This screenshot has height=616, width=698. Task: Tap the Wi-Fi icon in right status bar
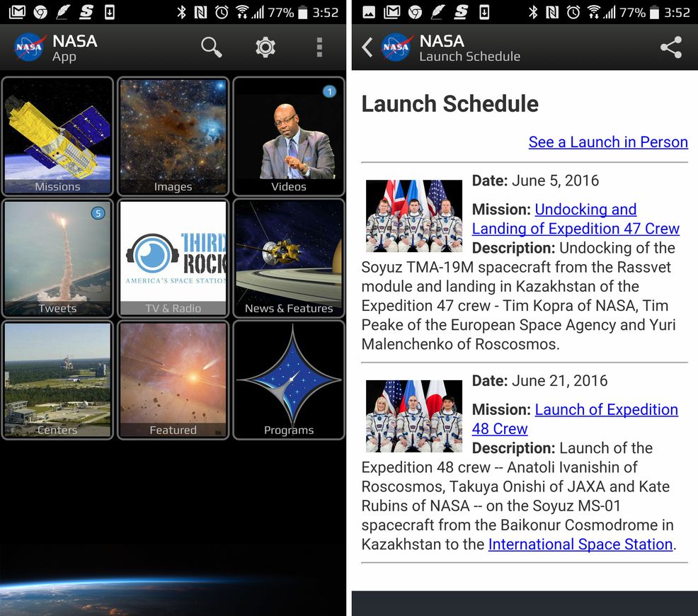pyautogui.click(x=593, y=12)
